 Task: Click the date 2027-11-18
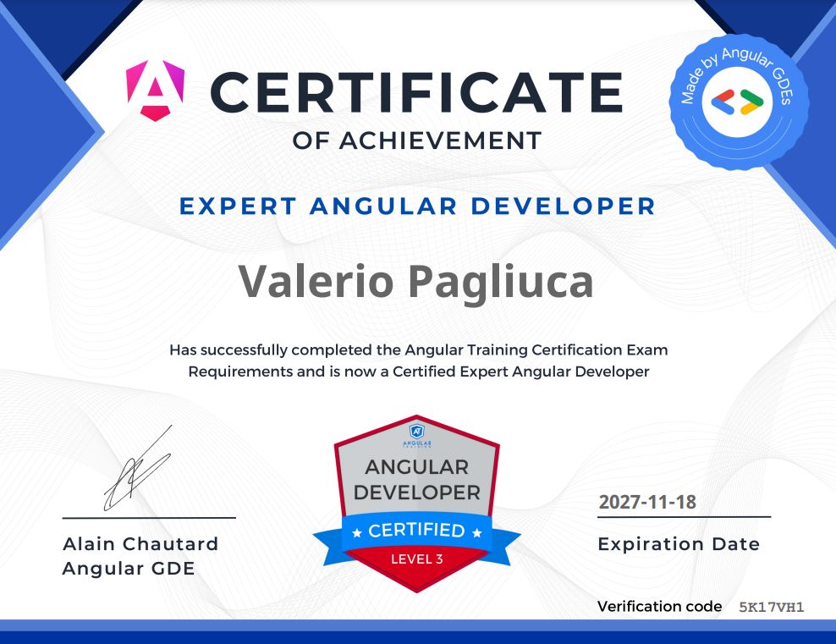647,502
